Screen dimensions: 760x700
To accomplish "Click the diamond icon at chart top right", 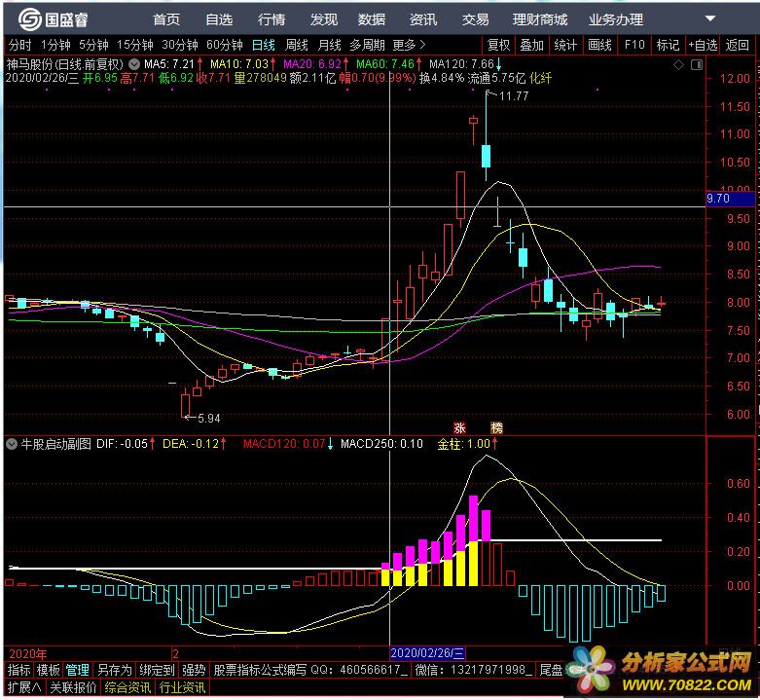I will coord(679,64).
